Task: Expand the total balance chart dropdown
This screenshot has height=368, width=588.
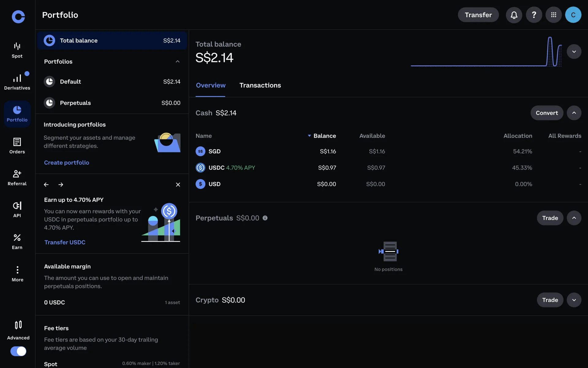Action: click(574, 52)
